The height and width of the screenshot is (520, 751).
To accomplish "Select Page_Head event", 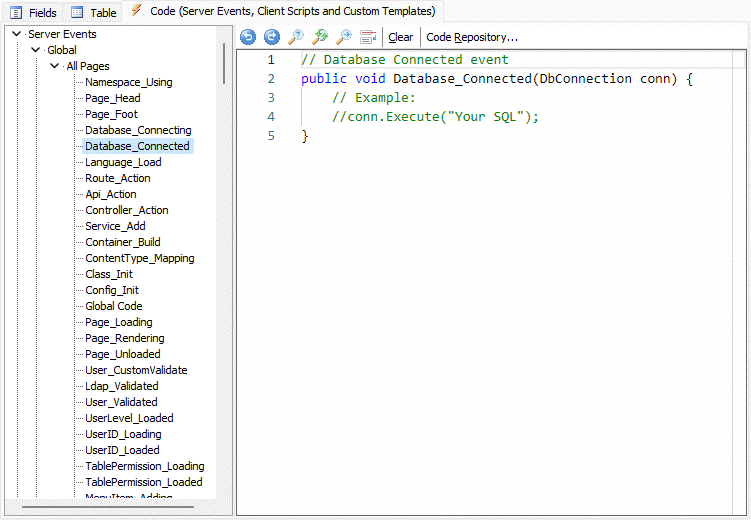I will pos(113,98).
